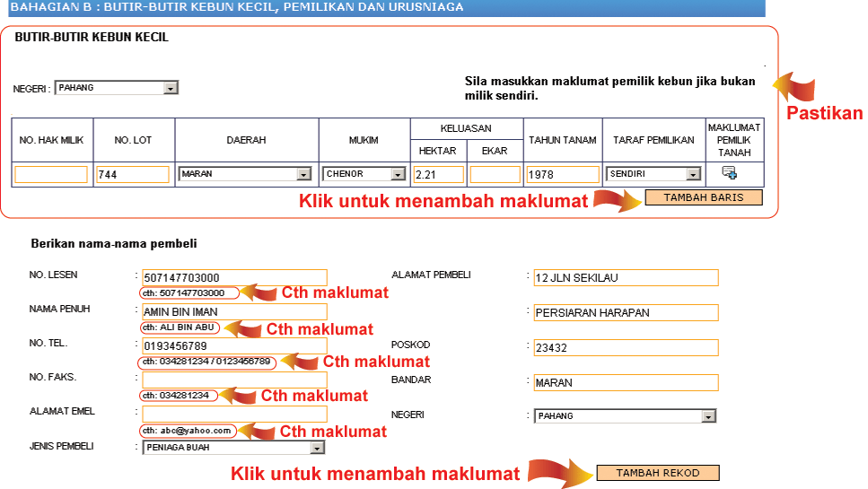Select the NAMA PENUH text field
Screen dimensions: 868x489
[x=234, y=312]
